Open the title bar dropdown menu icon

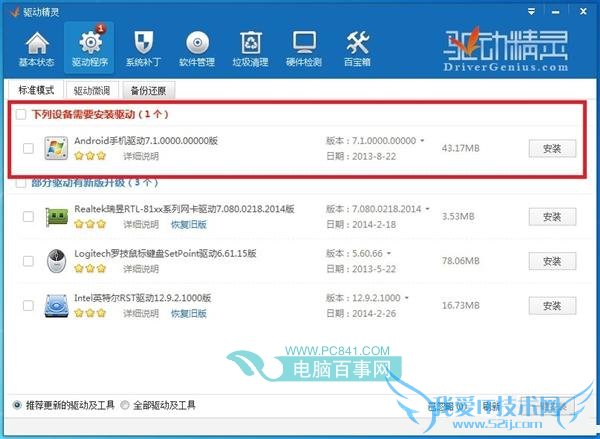point(532,12)
